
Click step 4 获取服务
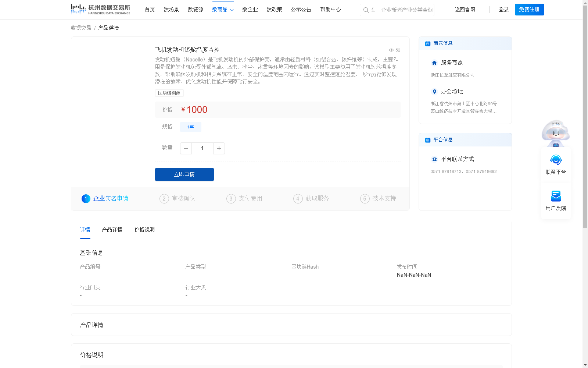click(x=311, y=199)
